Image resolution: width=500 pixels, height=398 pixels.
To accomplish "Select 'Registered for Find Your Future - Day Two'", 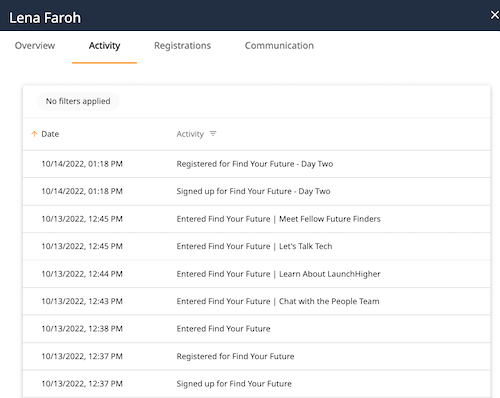I will pyautogui.click(x=255, y=164).
